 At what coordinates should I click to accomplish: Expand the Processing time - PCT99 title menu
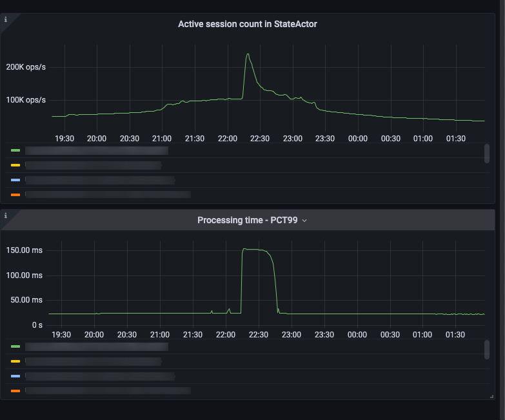click(247, 220)
